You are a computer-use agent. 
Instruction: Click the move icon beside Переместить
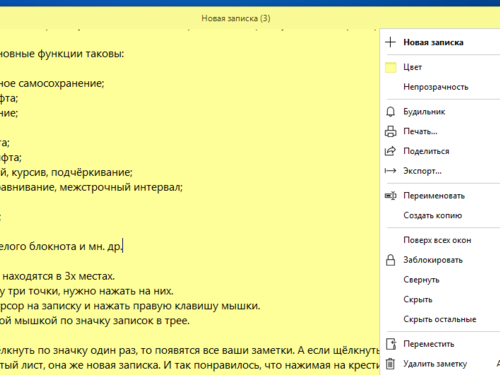pyautogui.click(x=391, y=344)
